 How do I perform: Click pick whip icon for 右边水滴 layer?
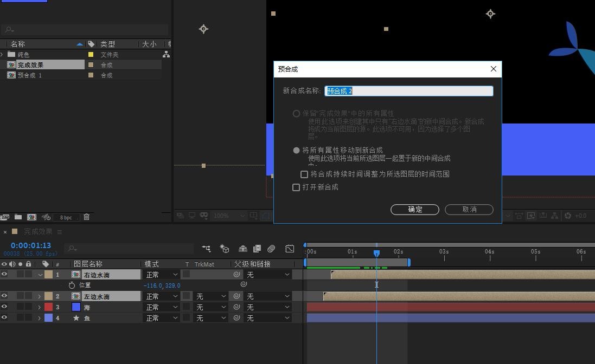point(237,274)
